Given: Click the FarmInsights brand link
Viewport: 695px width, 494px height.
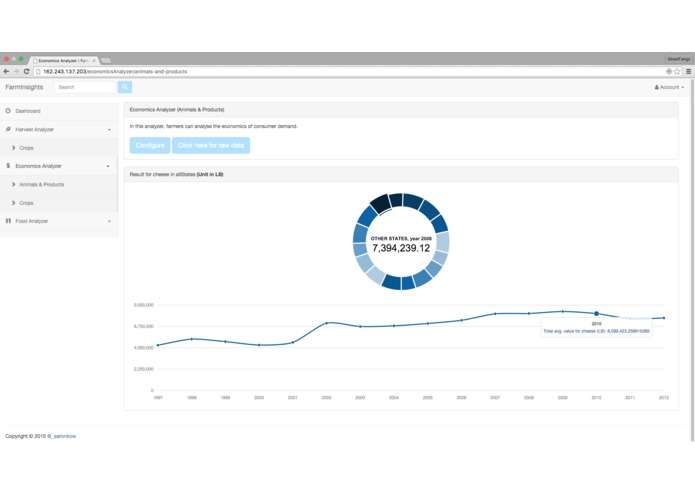Looking at the screenshot, I should coord(24,87).
